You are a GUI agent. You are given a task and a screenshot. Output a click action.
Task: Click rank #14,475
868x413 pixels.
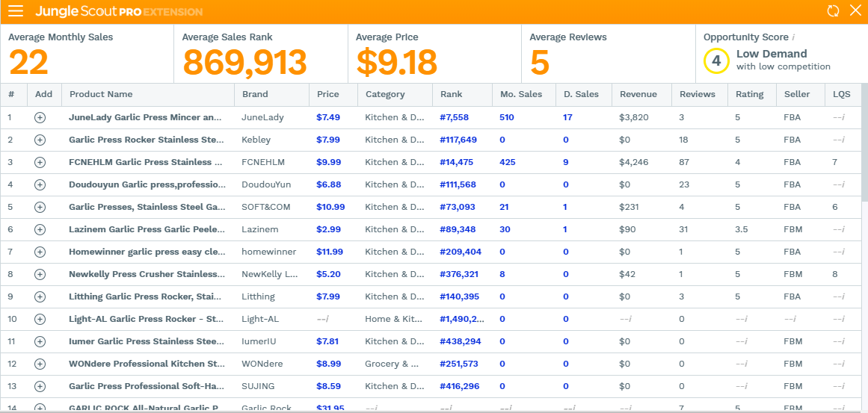click(456, 162)
